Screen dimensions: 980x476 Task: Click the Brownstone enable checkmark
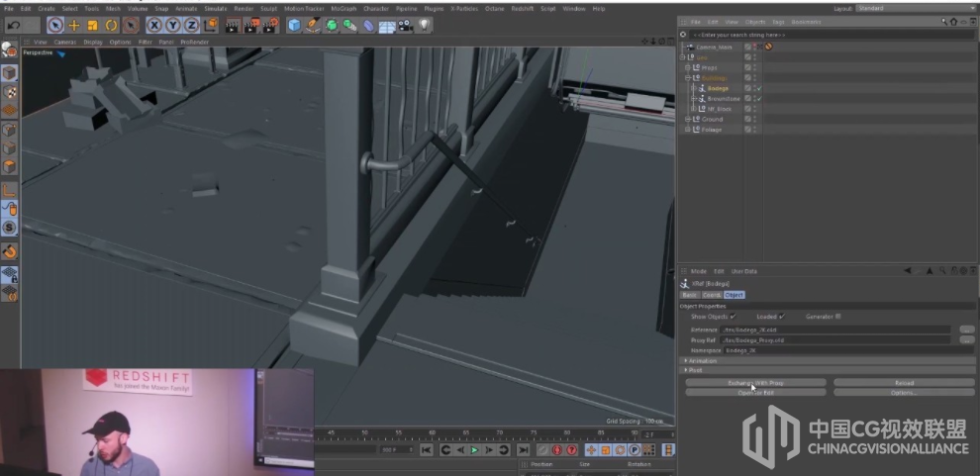coord(759,99)
